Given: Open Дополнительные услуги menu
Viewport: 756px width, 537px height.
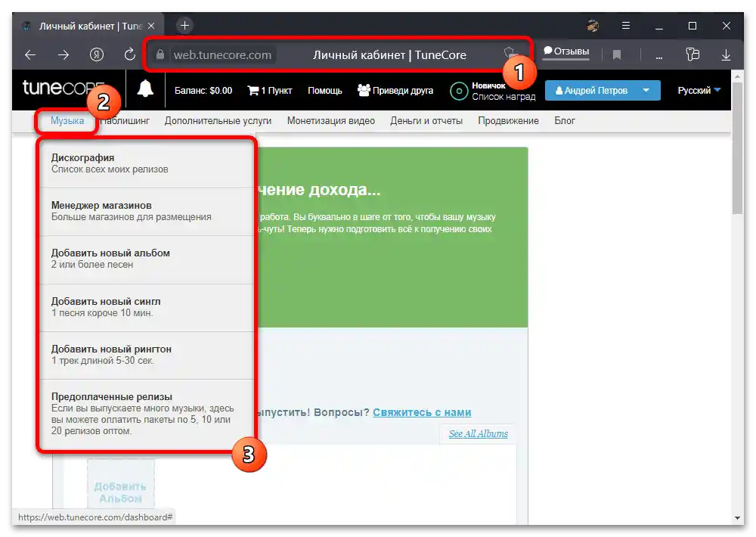Looking at the screenshot, I should 218,120.
